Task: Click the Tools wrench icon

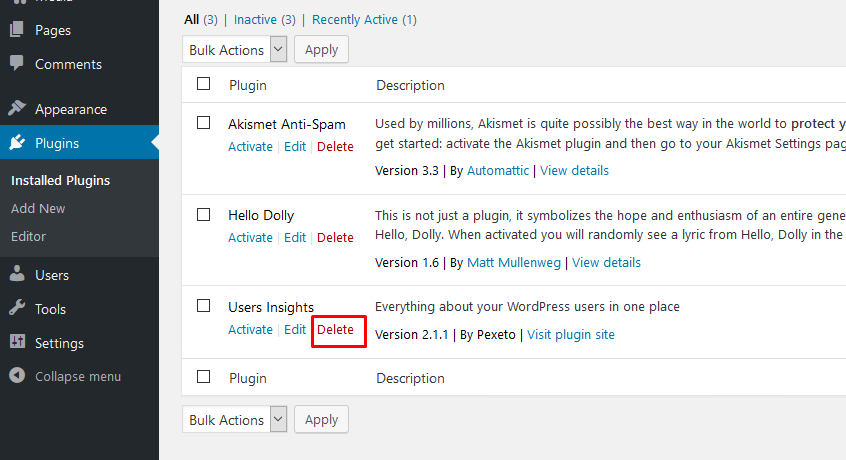Action: pos(17,308)
